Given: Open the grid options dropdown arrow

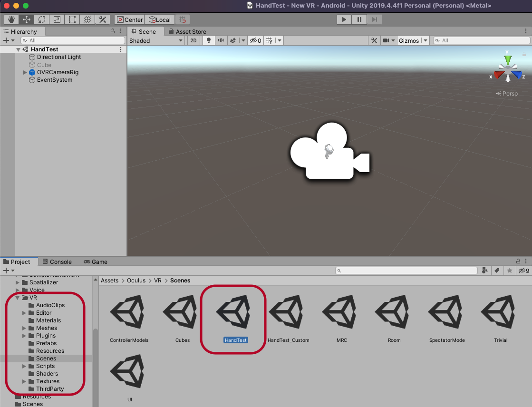Looking at the screenshot, I should 280,41.
